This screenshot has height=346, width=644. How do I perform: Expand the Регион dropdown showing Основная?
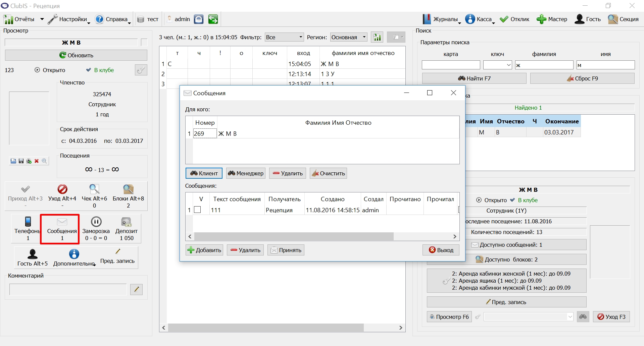pyautogui.click(x=349, y=37)
